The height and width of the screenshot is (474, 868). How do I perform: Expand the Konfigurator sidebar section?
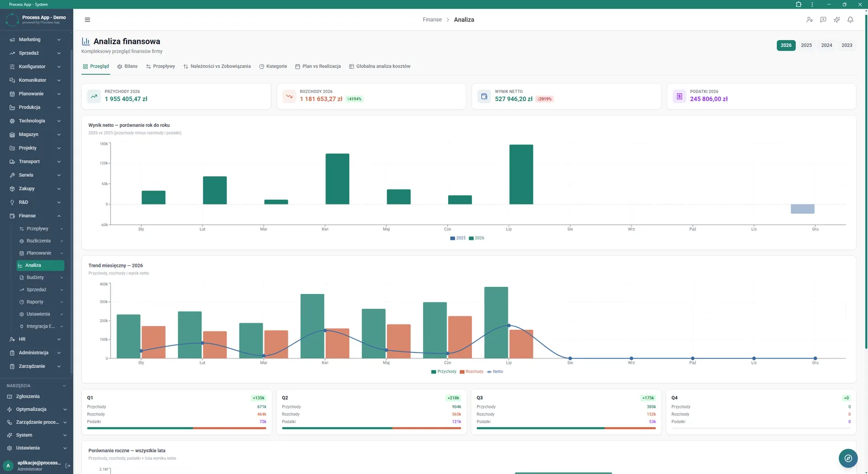[35, 67]
